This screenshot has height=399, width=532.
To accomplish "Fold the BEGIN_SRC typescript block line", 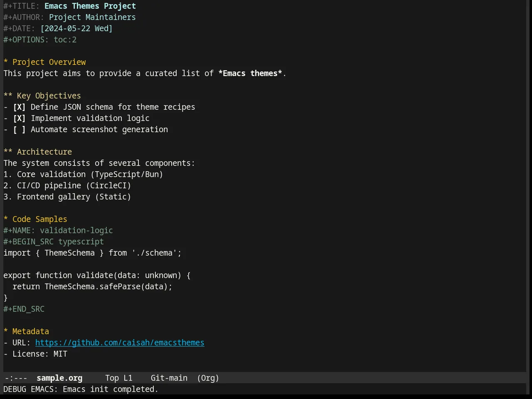I will pyautogui.click(x=54, y=242).
